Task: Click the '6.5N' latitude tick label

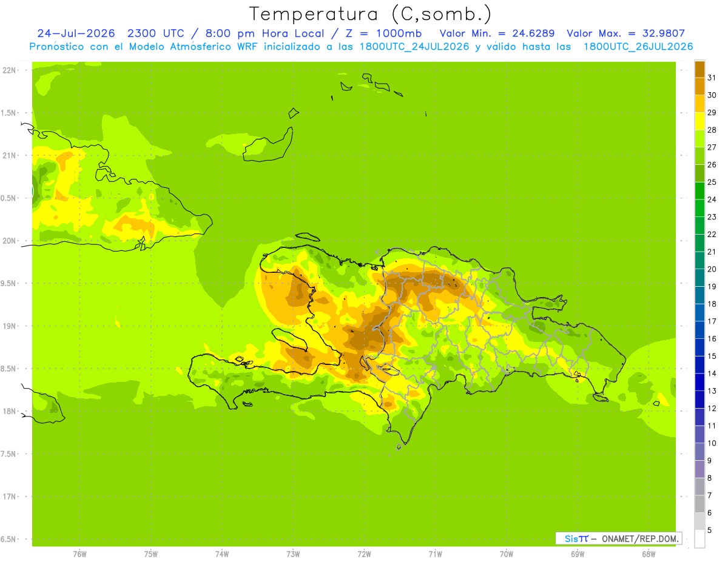Action: pos(9,539)
